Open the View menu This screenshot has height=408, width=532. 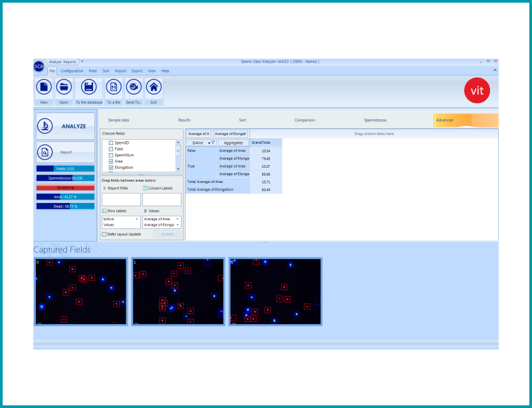152,71
